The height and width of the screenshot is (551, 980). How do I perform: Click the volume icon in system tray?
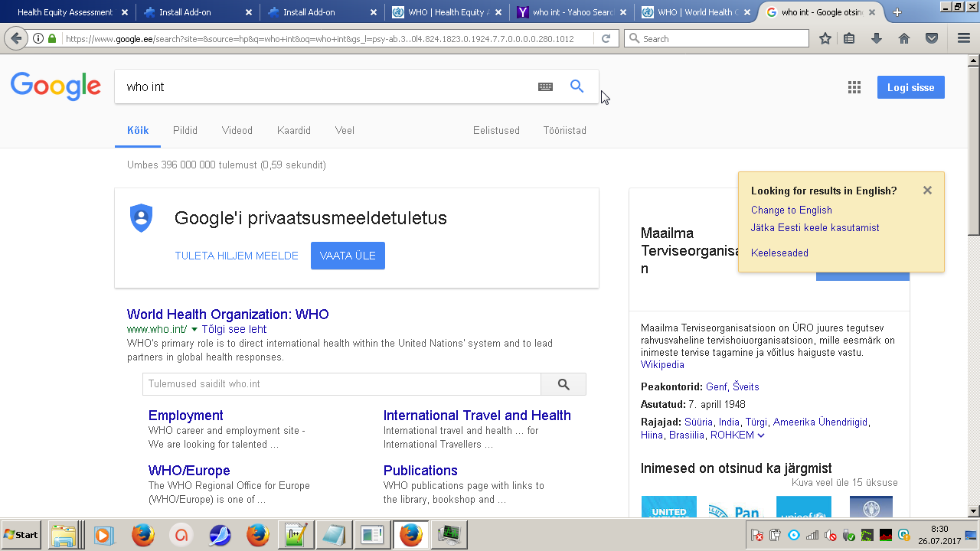830,535
